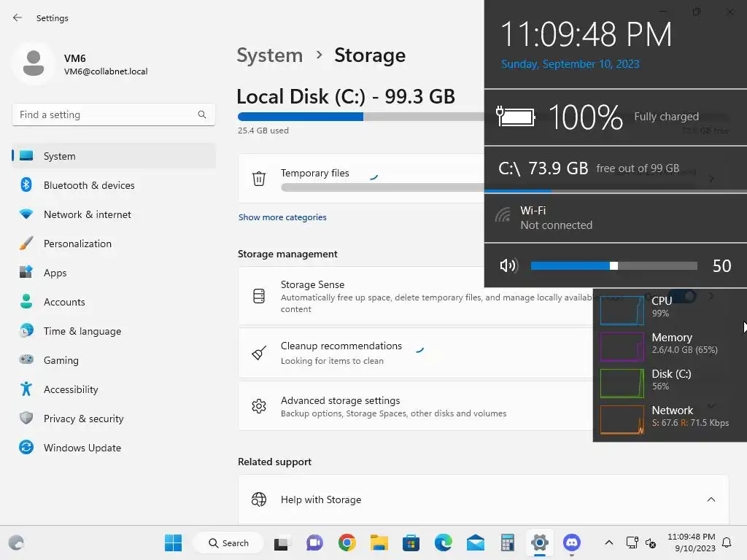Click the speaker icon in the volume panel
Screen dimensions: 747x560
point(508,265)
